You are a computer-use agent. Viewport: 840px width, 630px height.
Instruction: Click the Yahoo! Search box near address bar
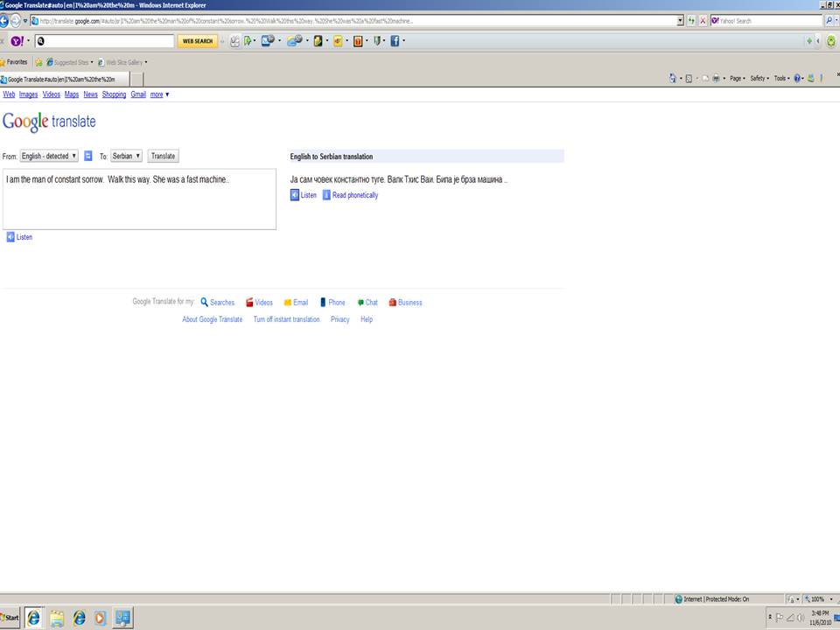[x=767, y=21]
